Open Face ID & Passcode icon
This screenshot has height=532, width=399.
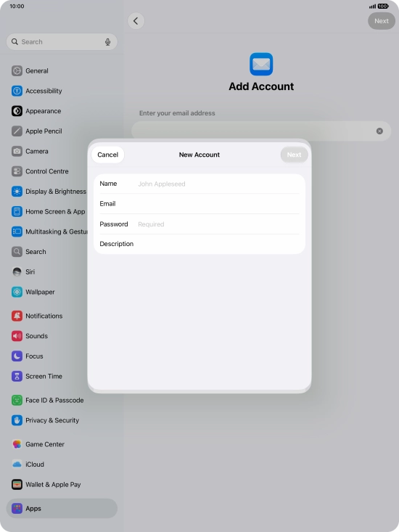point(17,401)
